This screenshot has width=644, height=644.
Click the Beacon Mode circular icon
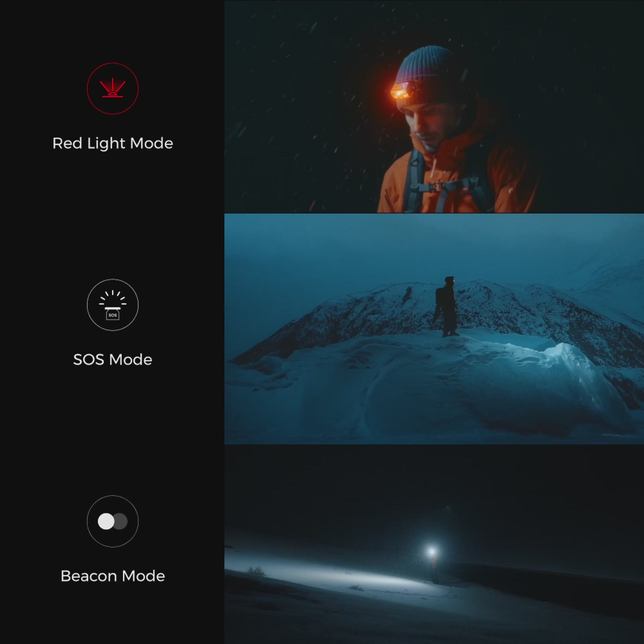click(112, 521)
